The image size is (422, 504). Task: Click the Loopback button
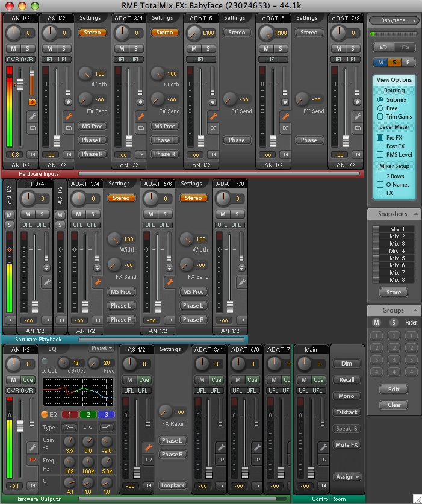pyautogui.click(x=173, y=485)
